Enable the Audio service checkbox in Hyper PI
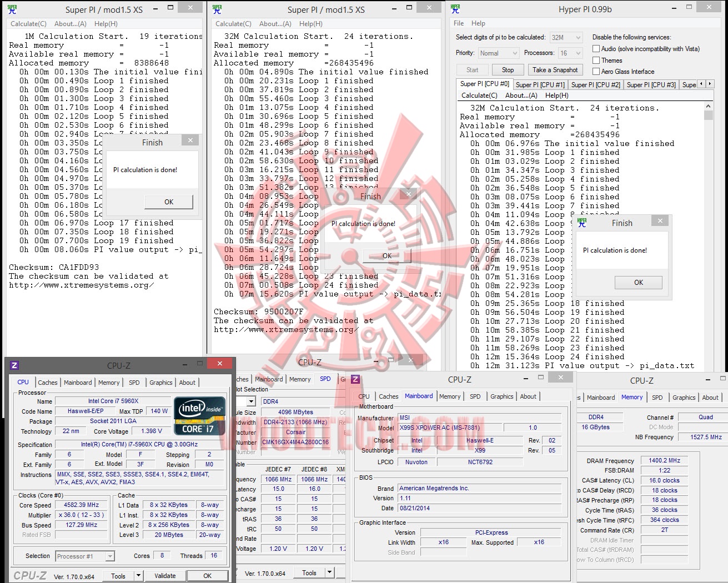The width and height of the screenshot is (728, 583). [x=596, y=49]
